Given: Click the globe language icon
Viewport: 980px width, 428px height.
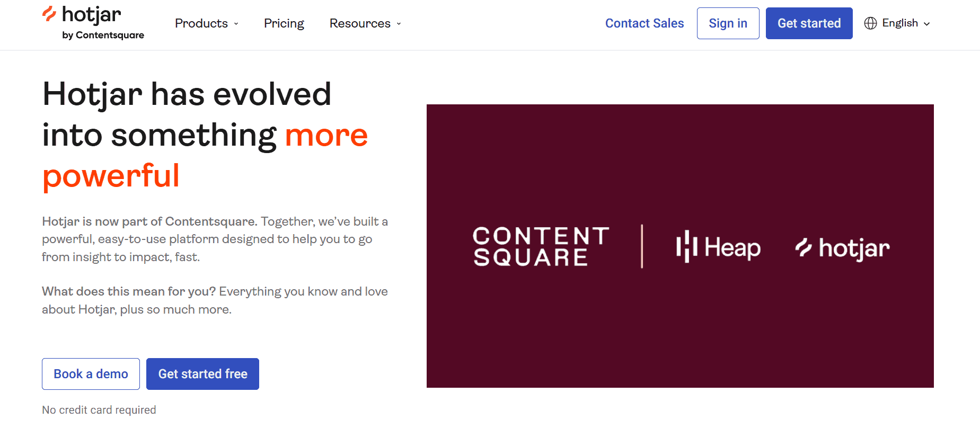Looking at the screenshot, I should [x=870, y=23].
